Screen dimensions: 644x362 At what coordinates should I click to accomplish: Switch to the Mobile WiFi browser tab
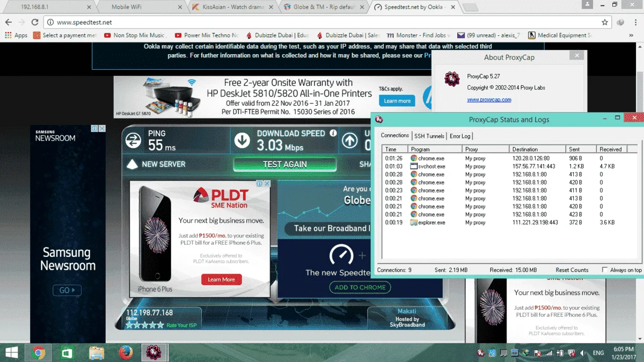(140, 7)
